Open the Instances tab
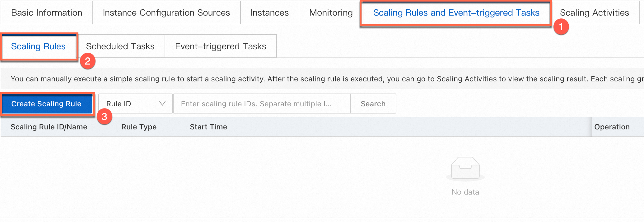The width and height of the screenshot is (644, 222). click(269, 13)
